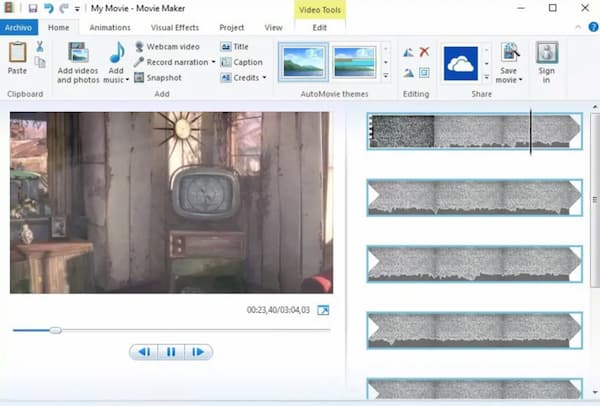The width and height of the screenshot is (600, 406).
Task: Open Save movie dropdown arrow
Action: 520,80
